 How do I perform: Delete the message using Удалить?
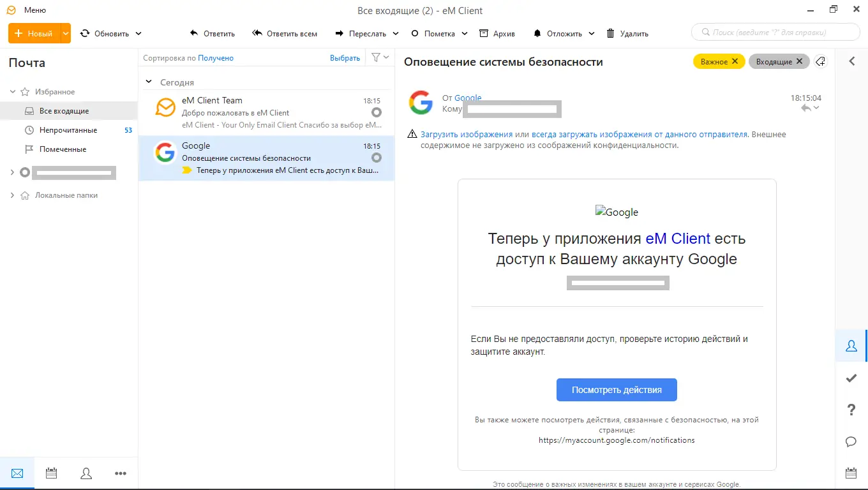click(x=627, y=33)
